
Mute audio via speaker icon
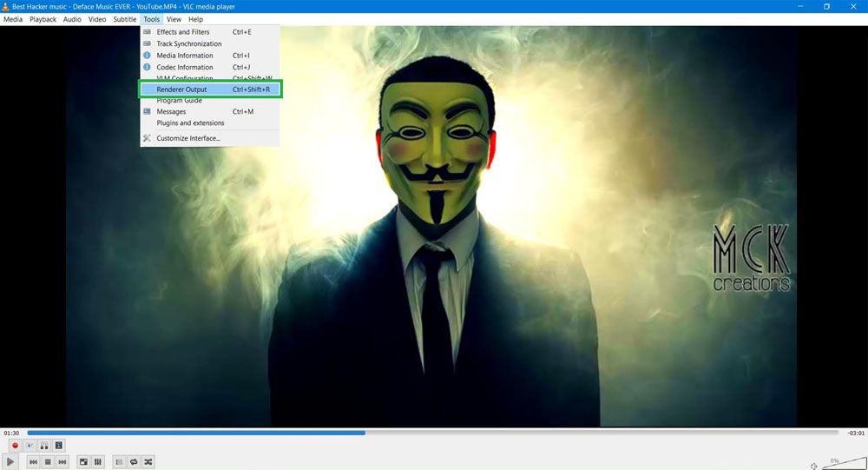[x=814, y=466]
